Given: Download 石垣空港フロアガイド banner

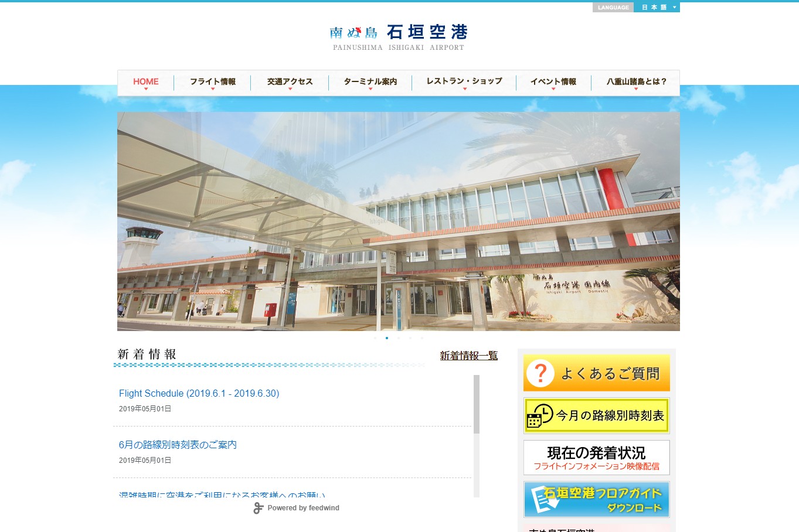Looking at the screenshot, I should click(596, 500).
